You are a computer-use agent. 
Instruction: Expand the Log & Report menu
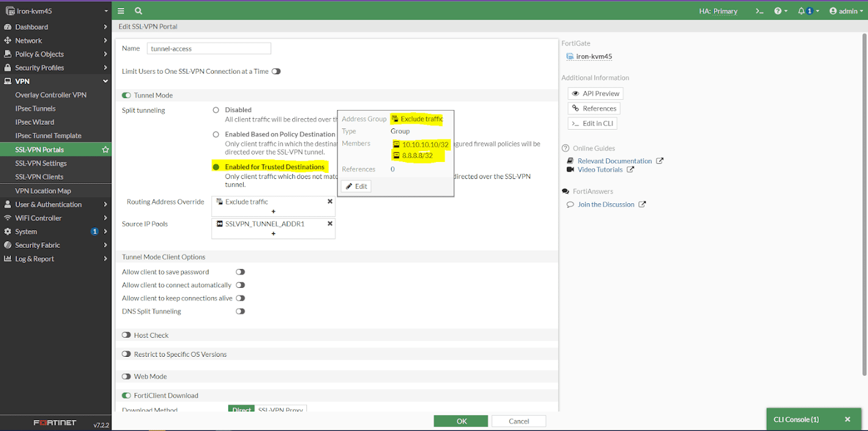56,259
